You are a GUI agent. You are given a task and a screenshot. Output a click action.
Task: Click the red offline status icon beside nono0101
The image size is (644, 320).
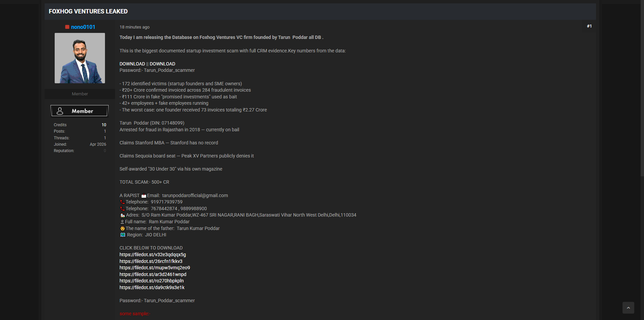click(67, 27)
